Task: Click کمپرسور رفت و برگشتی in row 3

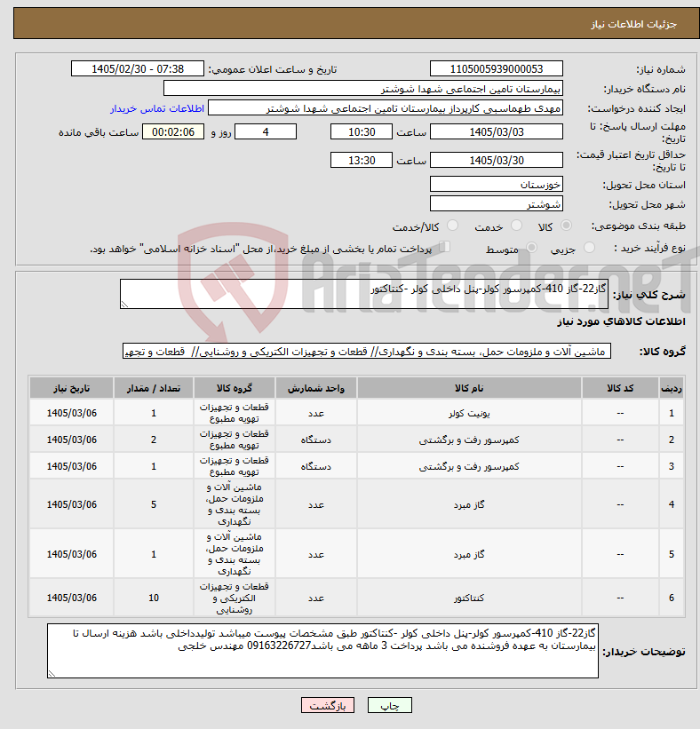Action: click(x=469, y=466)
